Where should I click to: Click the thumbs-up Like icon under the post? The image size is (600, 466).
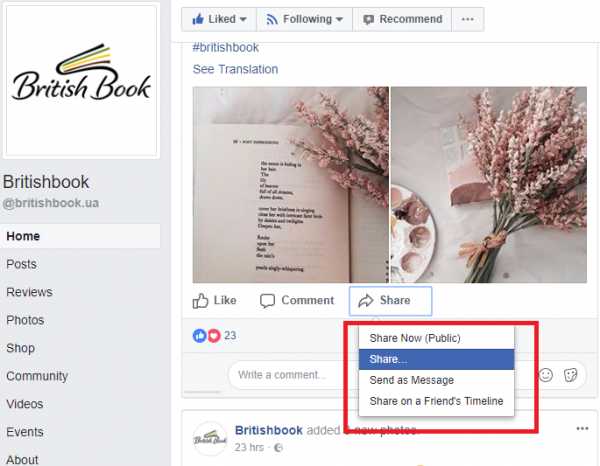click(200, 301)
